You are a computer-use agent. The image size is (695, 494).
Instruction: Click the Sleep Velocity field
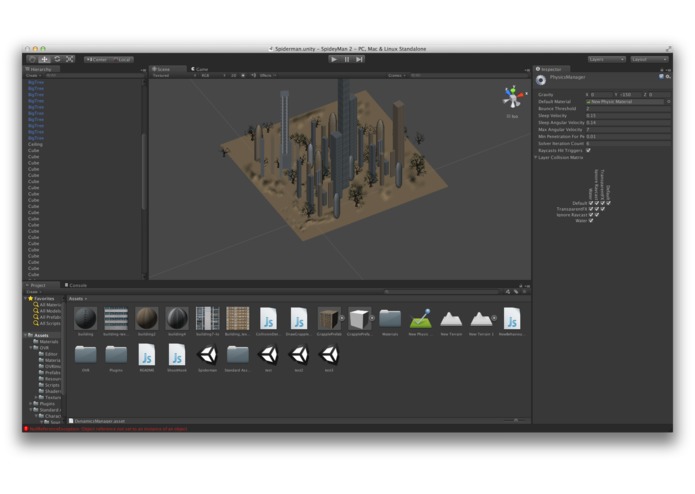[628, 116]
